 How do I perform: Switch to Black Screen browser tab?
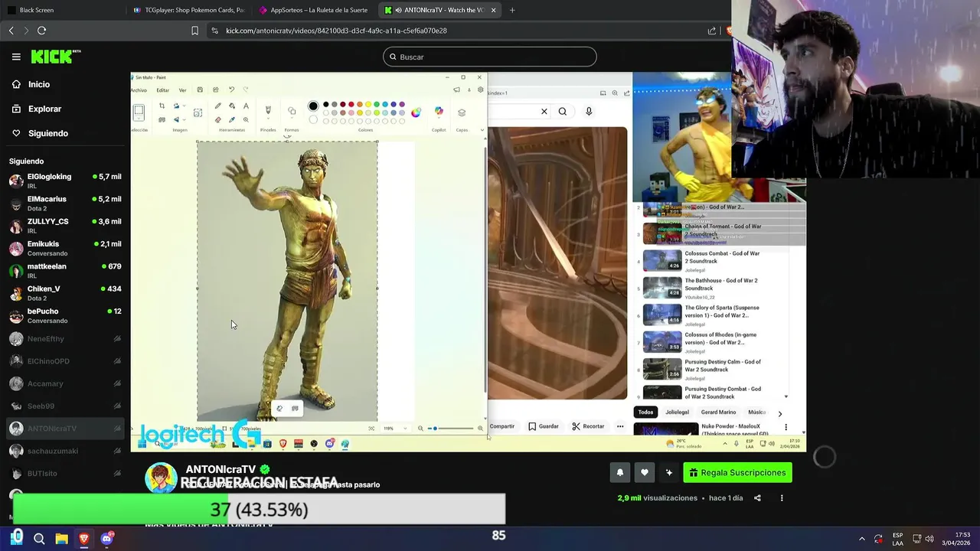pos(61,10)
